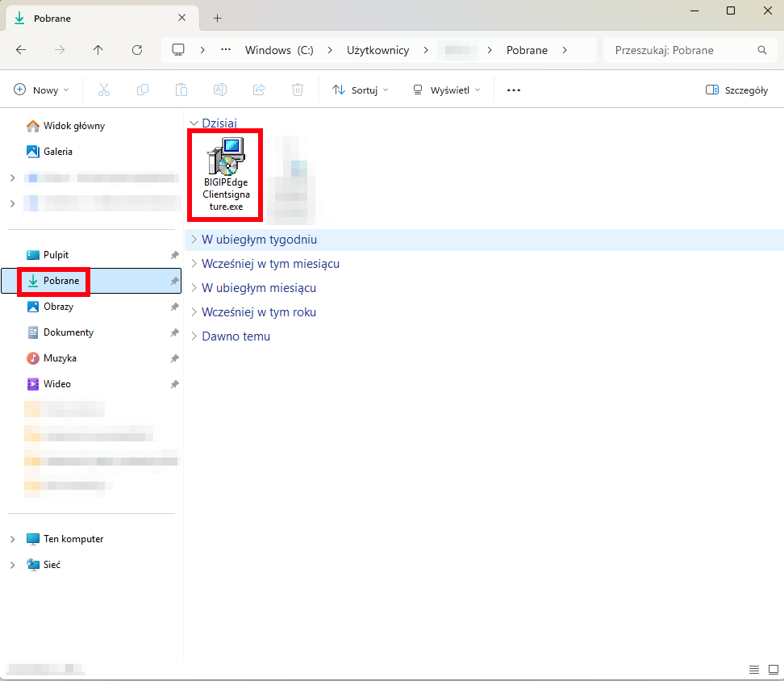Switch to large thumbnails view icon
This screenshot has width=784, height=681.
(x=774, y=670)
